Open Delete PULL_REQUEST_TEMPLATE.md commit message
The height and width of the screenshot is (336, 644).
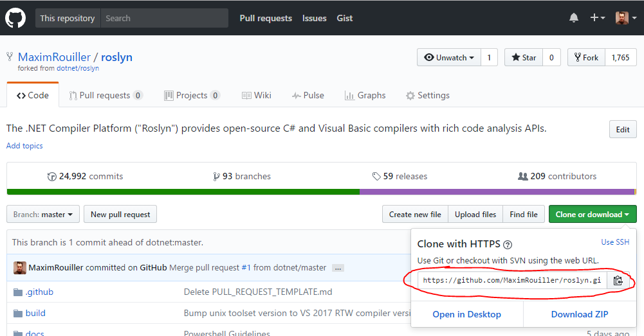[258, 292]
